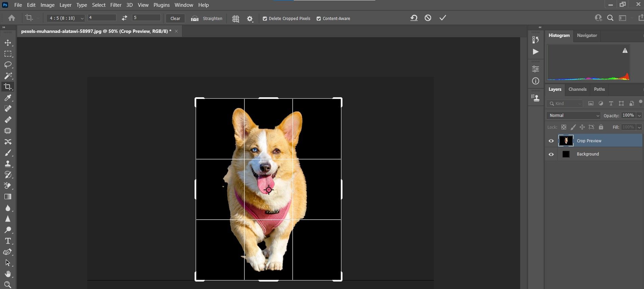Reset the crop box rotation and size

click(x=414, y=18)
